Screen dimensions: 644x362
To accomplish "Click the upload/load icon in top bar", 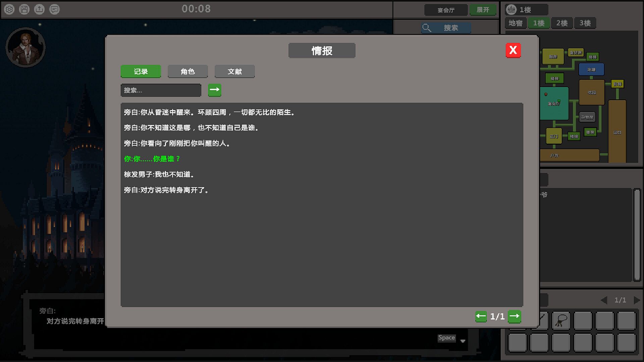I will tap(39, 9).
